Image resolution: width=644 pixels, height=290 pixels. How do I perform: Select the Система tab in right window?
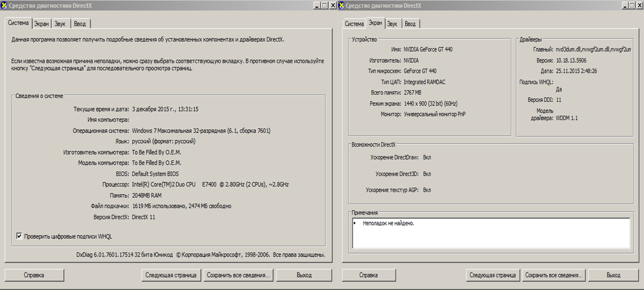[354, 24]
